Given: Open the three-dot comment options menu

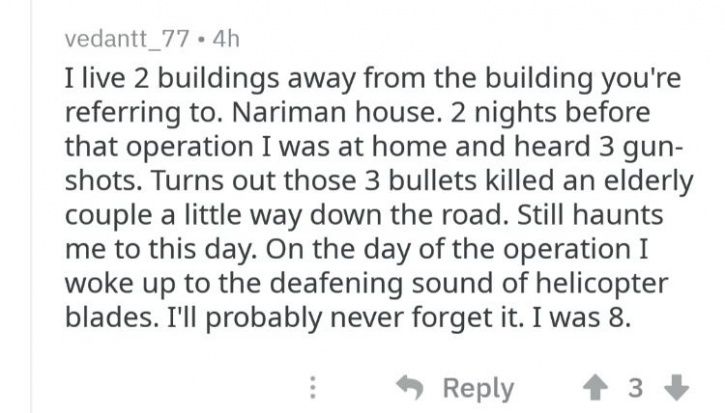Looking at the screenshot, I should tap(313, 388).
